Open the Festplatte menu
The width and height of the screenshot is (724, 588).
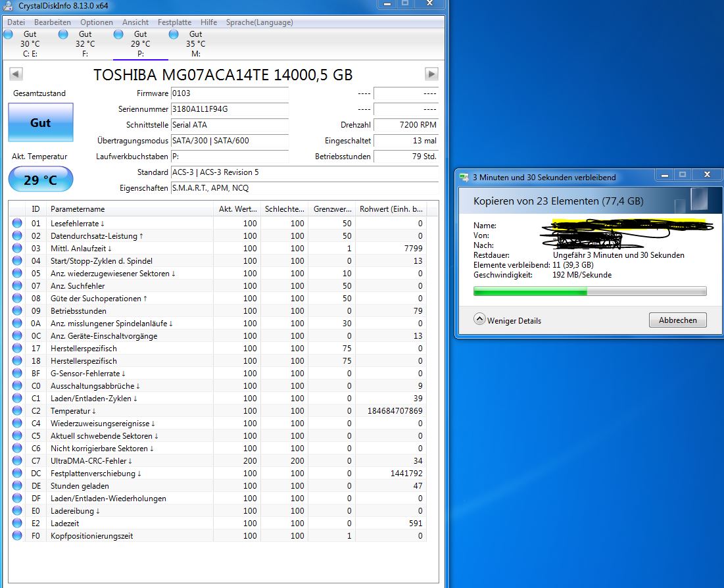[174, 22]
